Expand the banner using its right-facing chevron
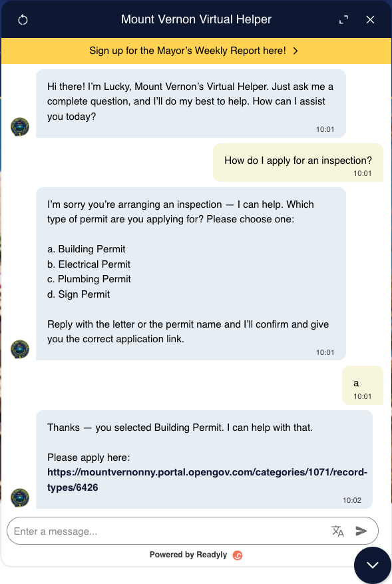 point(295,49)
